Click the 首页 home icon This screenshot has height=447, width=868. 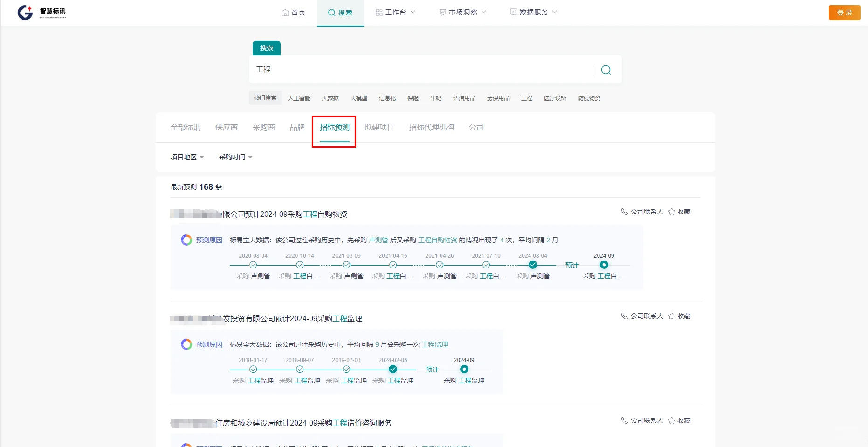pos(285,12)
